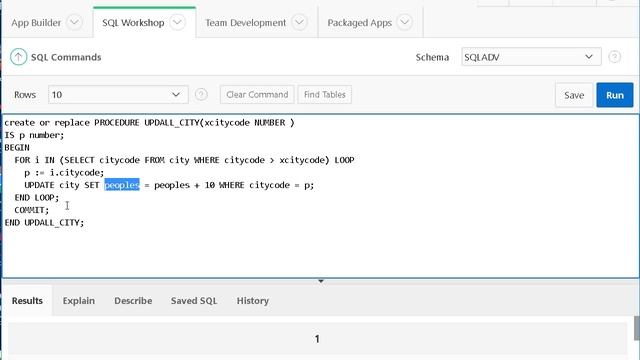Click the splitter arrow below the editor
640x360 pixels.
[x=321, y=281]
